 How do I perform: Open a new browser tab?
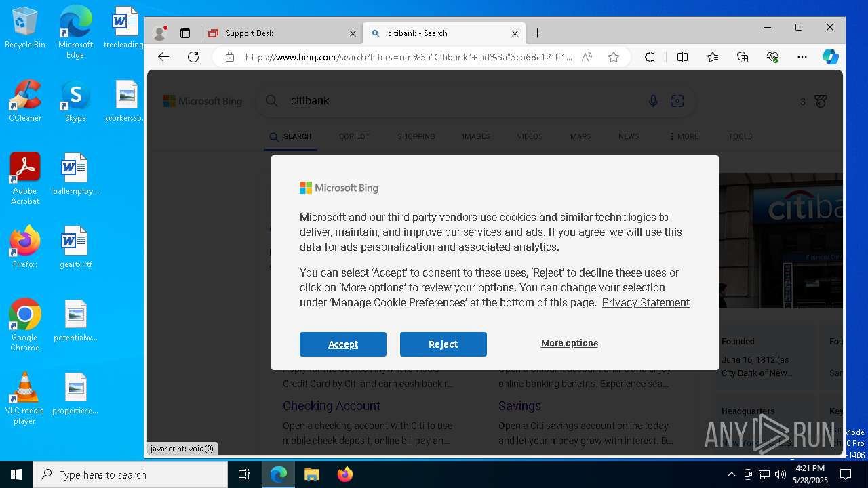[538, 33]
